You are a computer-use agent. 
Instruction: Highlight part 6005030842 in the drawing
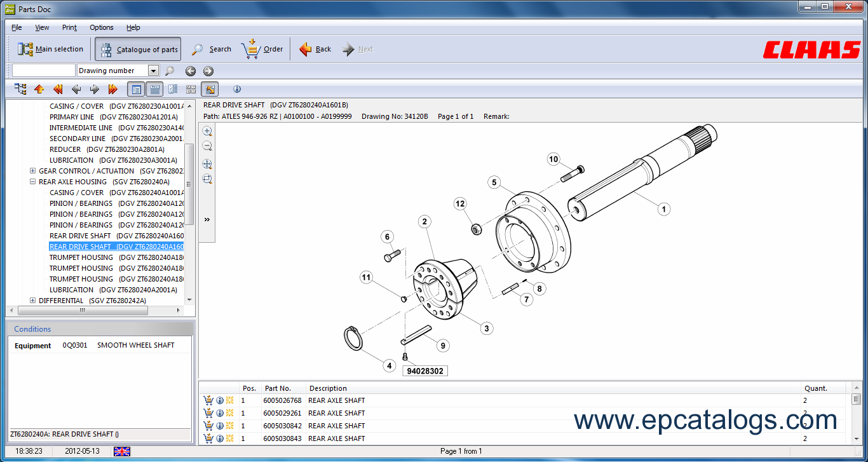pyautogui.click(x=229, y=426)
